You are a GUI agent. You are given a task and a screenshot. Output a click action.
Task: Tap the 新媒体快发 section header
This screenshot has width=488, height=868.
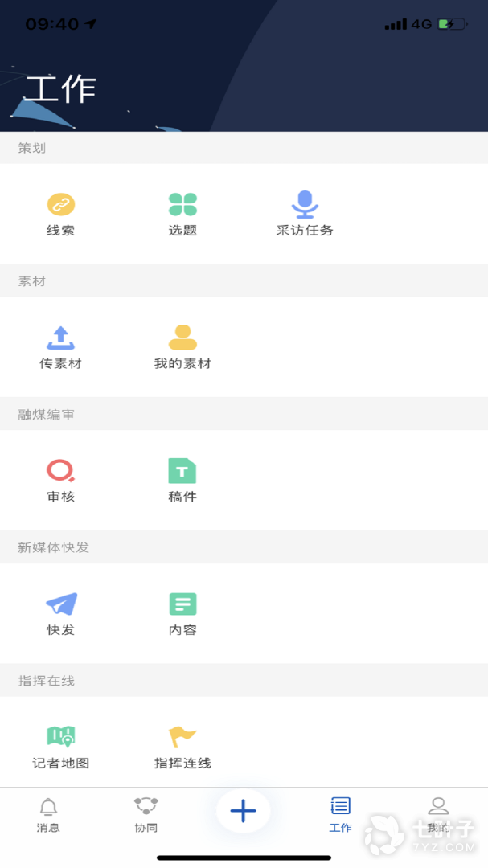(x=54, y=547)
